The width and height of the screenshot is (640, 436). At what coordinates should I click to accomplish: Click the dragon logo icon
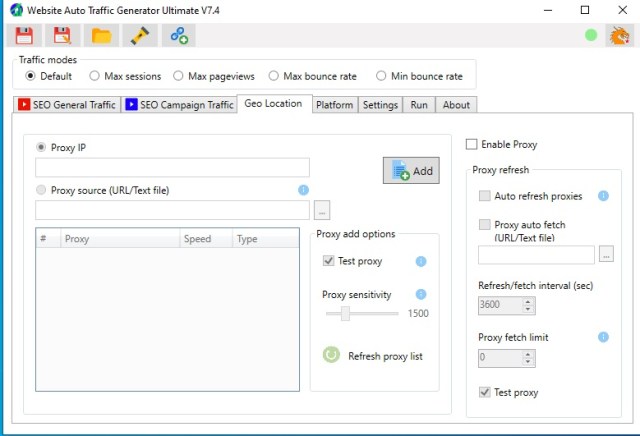click(620, 36)
